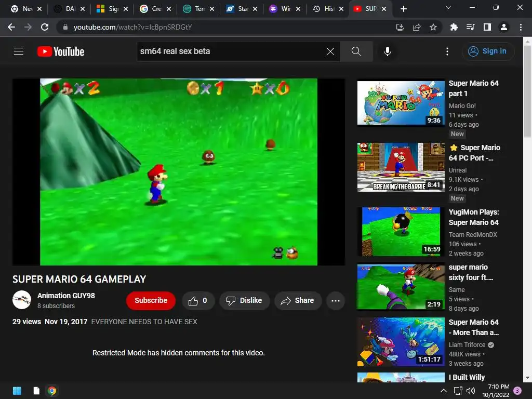Start voice search with the microphone icon
This screenshot has width=532, height=399.
pos(388,51)
